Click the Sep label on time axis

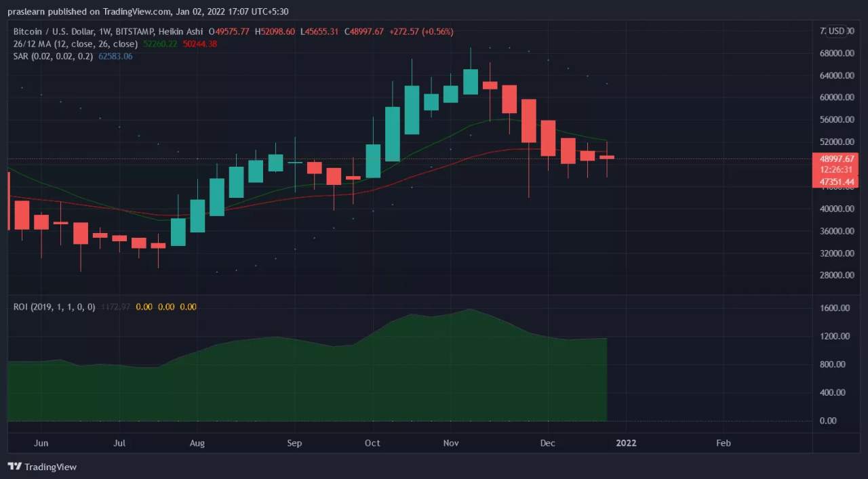coord(294,443)
